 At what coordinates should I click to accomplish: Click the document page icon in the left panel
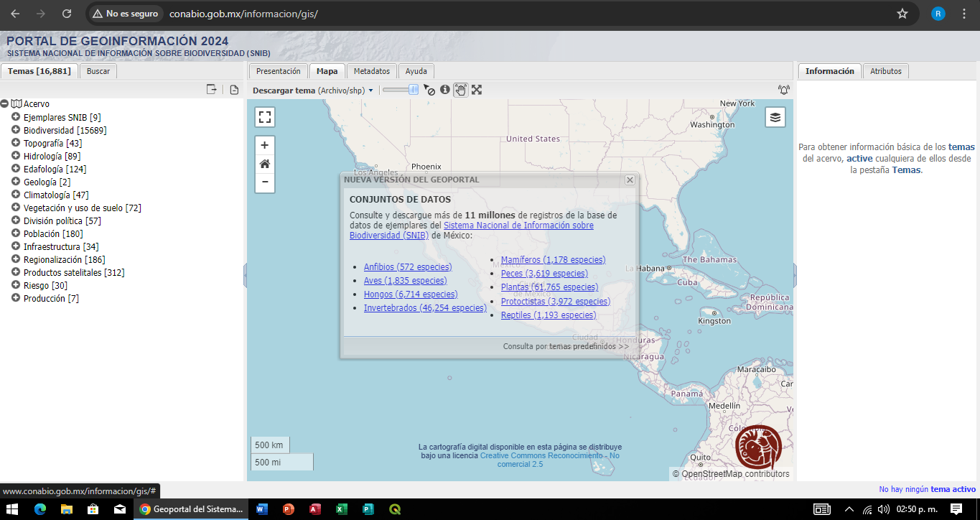(234, 88)
